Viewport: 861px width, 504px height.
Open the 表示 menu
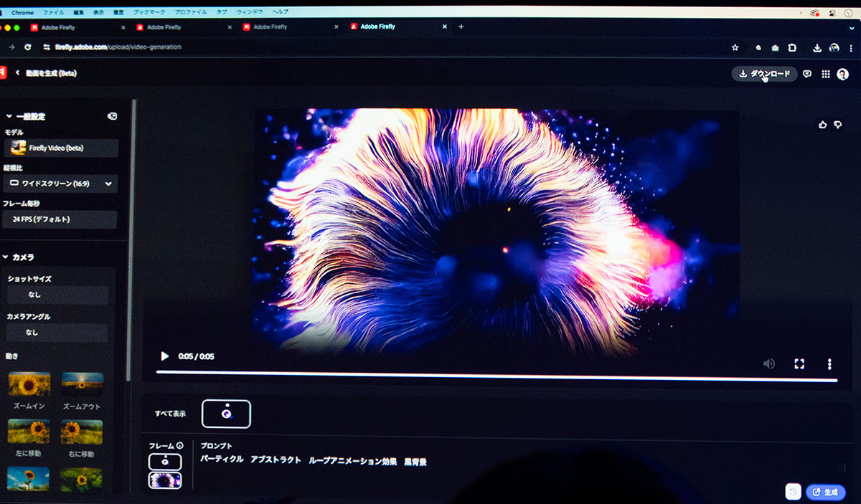(x=98, y=12)
